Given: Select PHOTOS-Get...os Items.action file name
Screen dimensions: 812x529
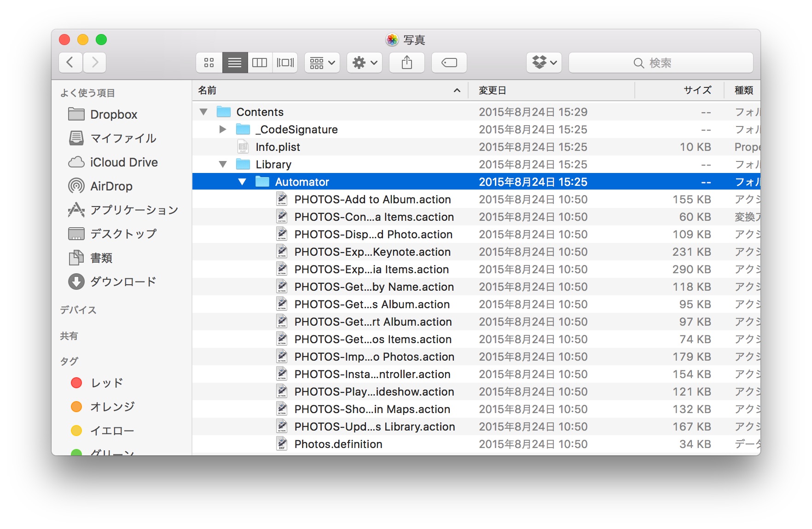Looking at the screenshot, I should click(373, 339).
